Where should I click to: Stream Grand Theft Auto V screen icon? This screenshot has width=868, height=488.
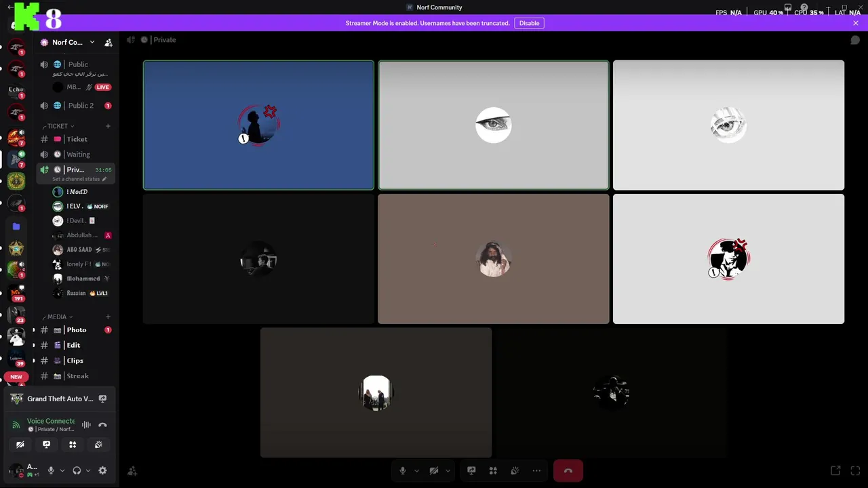(102, 399)
